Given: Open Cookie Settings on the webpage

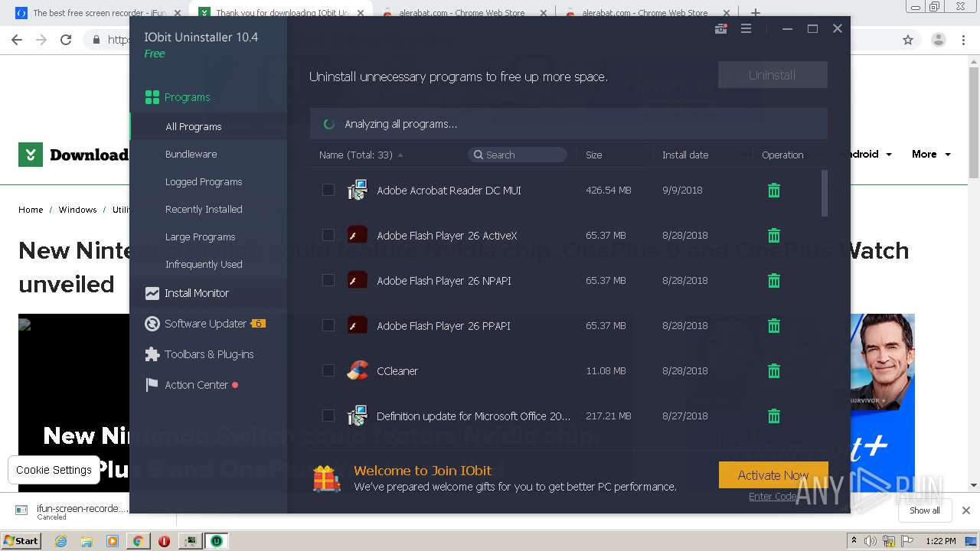Looking at the screenshot, I should tap(54, 470).
